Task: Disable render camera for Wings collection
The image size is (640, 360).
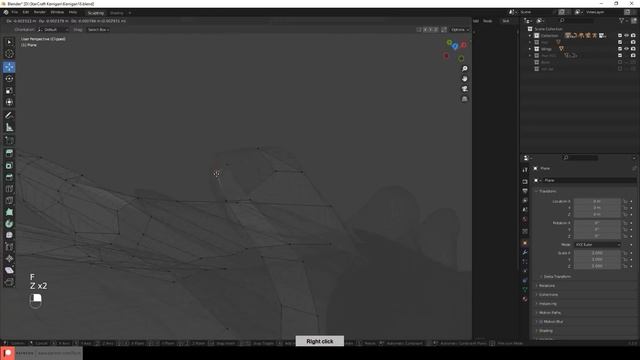Action: [633, 49]
